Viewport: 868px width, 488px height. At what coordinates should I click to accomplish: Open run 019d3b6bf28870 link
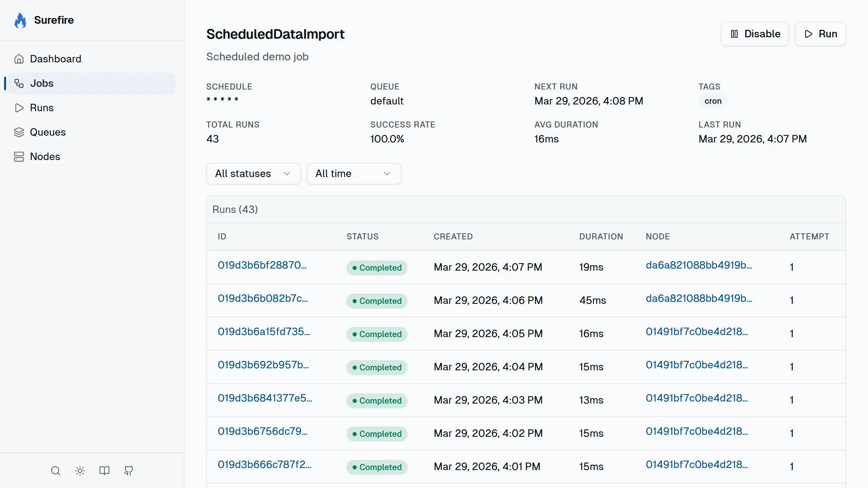(262, 265)
